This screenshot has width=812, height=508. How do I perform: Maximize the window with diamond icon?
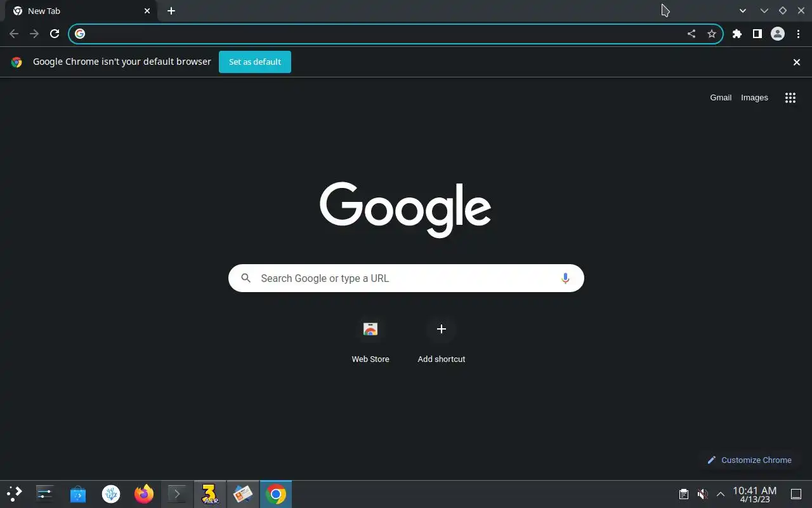(783, 11)
